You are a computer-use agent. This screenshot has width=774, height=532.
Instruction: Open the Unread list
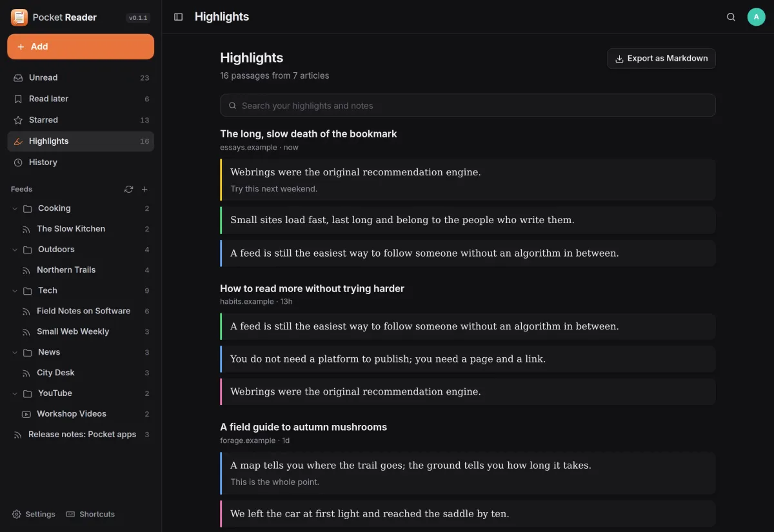81,77
